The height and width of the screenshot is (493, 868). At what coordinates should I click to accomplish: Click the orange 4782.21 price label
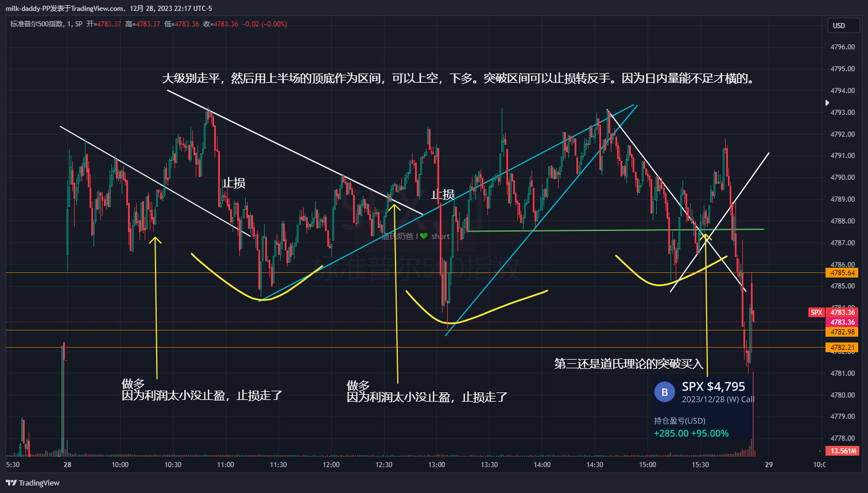(842, 348)
